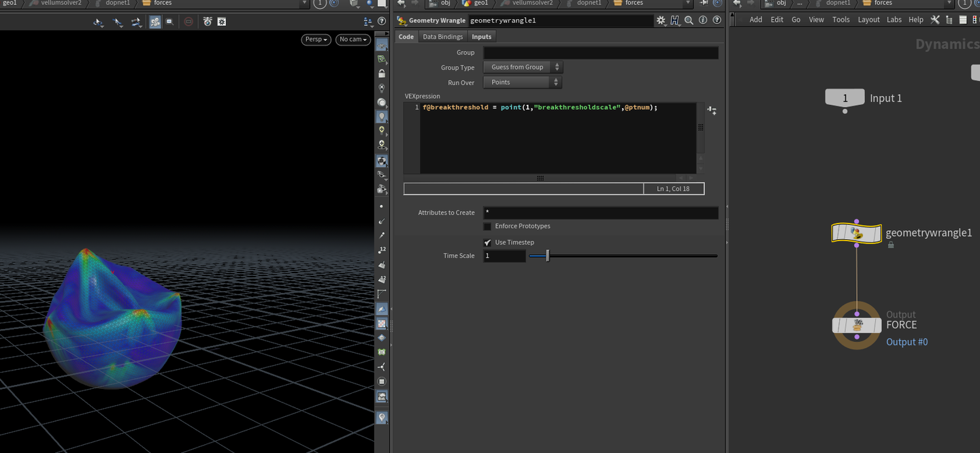
Task: Open the Edit menu in network editor
Action: coord(777,20)
